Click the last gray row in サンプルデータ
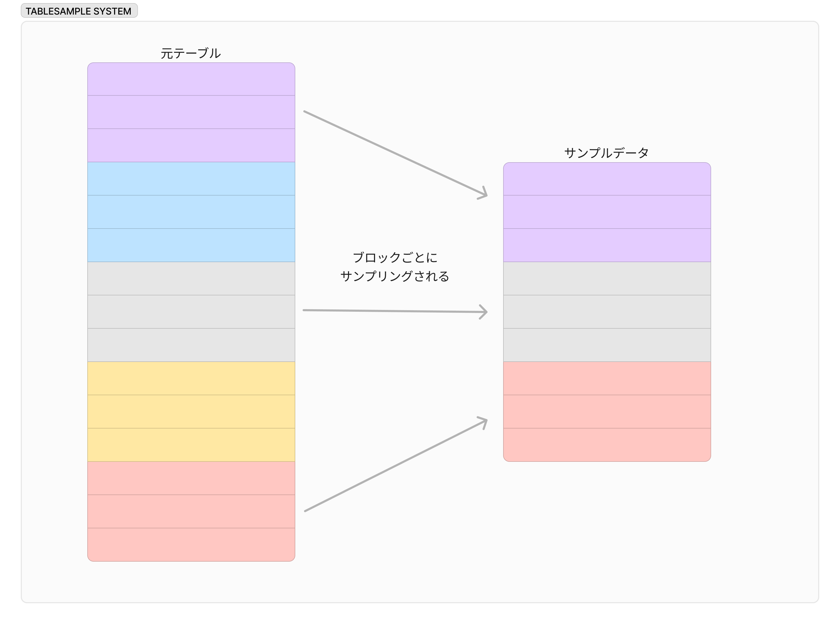The image size is (840, 624). tap(607, 345)
